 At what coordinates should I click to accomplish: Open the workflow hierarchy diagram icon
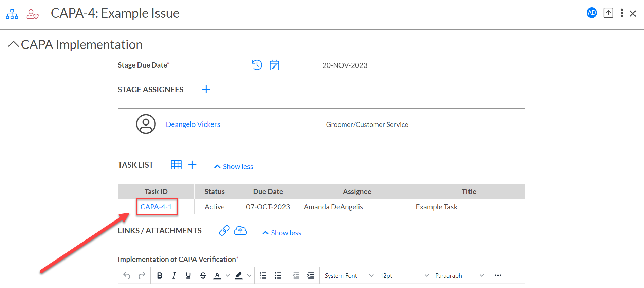[12, 14]
